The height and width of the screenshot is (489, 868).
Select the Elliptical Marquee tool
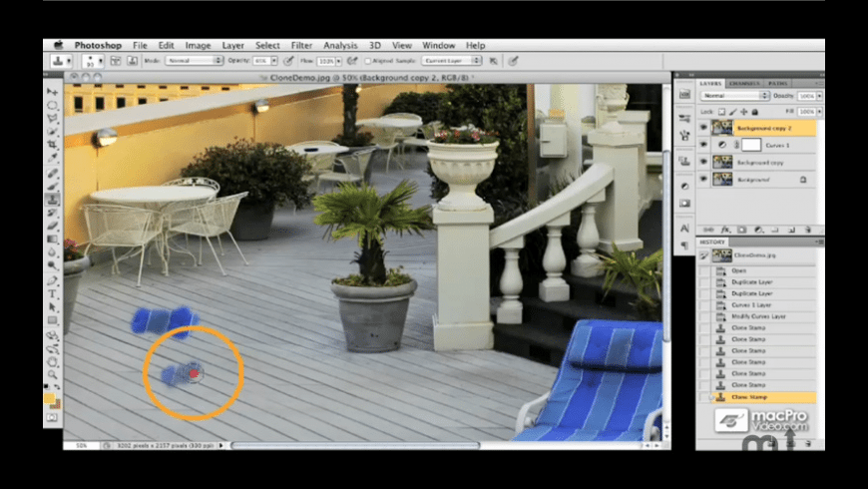pyautogui.click(x=53, y=105)
